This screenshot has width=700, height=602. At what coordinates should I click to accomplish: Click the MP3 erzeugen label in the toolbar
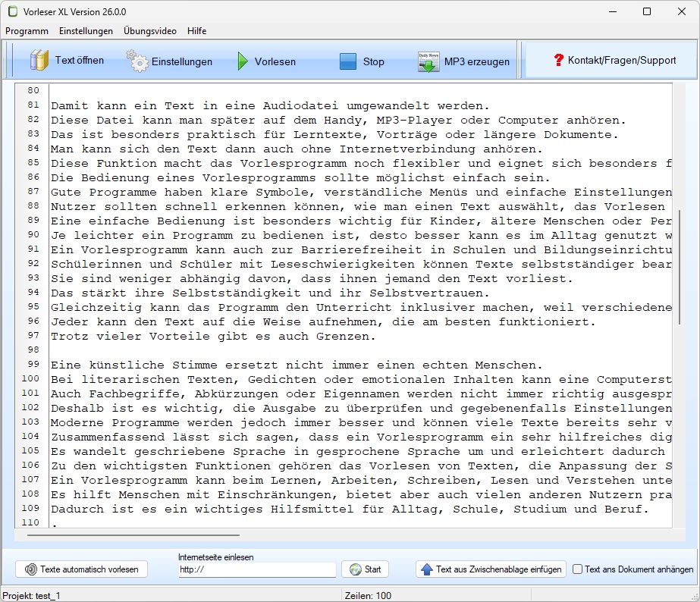(477, 61)
